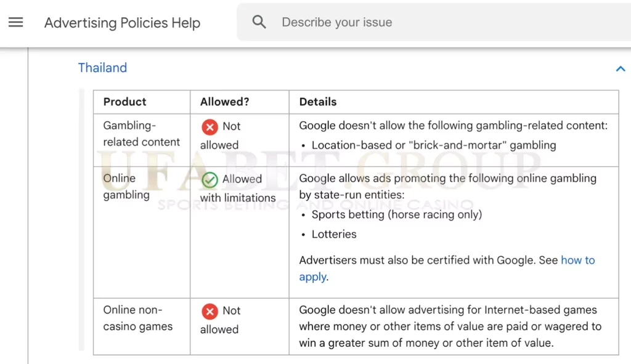
Task: Open the "how to apply" link
Action: pos(577,261)
